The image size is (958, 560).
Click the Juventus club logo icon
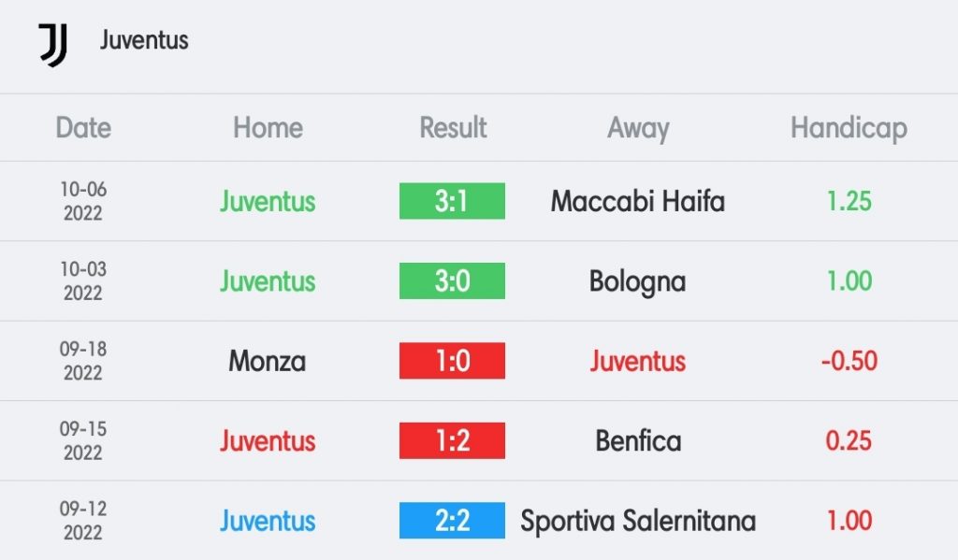(x=53, y=45)
